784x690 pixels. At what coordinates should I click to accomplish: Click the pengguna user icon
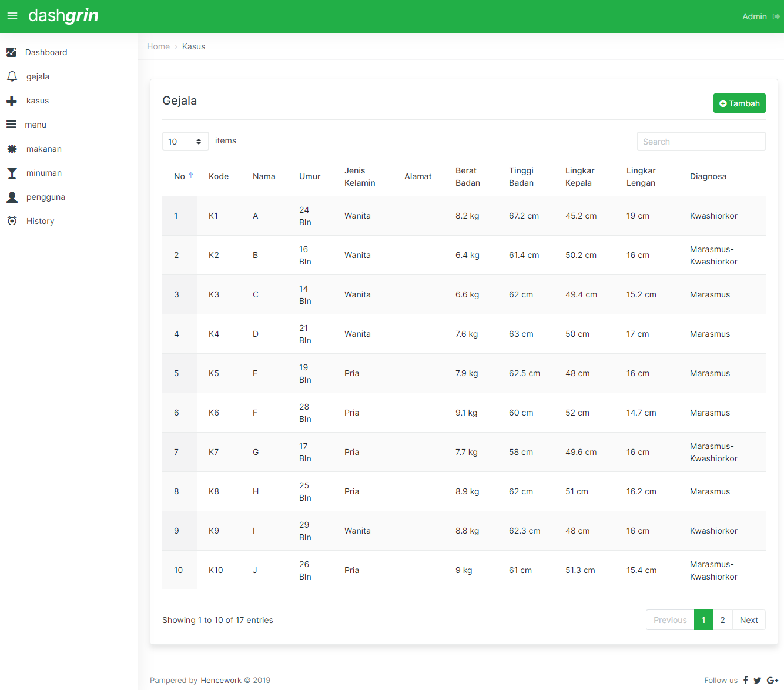click(12, 197)
